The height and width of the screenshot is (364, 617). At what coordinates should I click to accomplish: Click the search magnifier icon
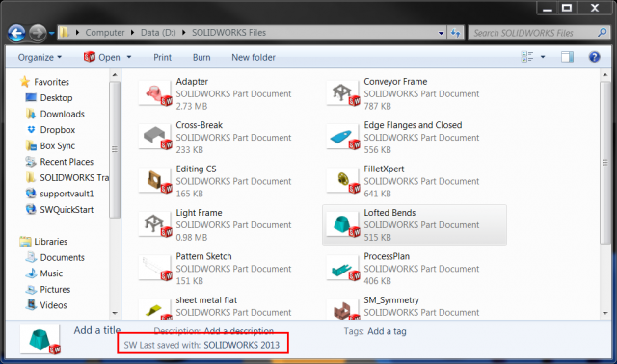point(602,33)
